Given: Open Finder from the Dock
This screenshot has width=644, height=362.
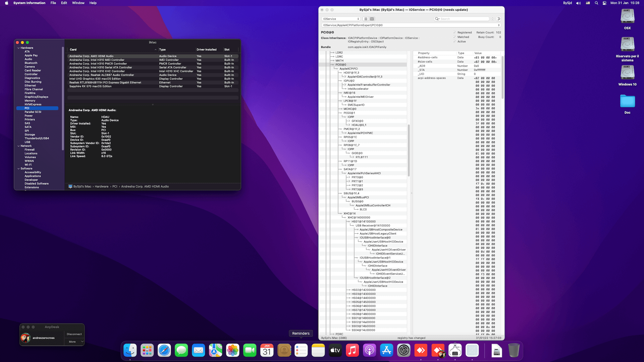Looking at the screenshot, I should [x=130, y=351].
